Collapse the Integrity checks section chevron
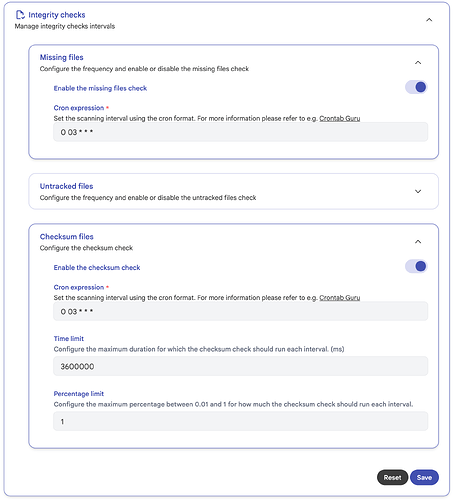The height and width of the screenshot is (500, 453). click(429, 20)
